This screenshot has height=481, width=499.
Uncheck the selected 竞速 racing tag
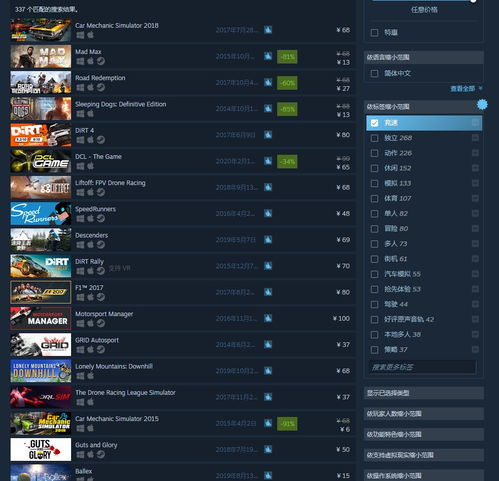[374, 123]
